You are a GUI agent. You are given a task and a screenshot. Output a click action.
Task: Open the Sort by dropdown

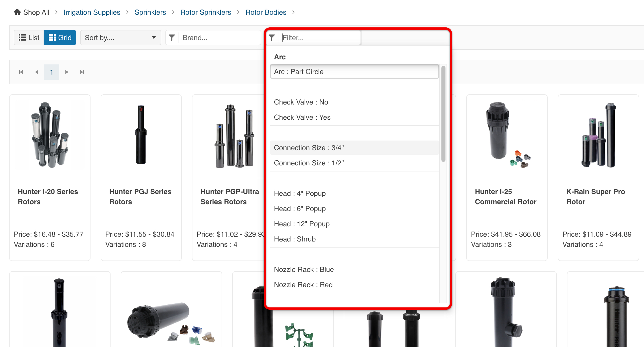(x=120, y=38)
